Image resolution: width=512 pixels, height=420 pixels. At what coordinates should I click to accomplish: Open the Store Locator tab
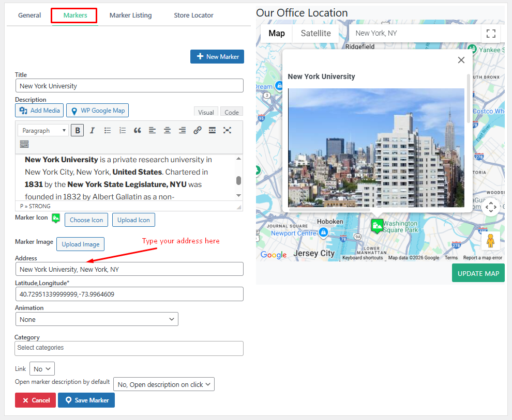pos(193,15)
